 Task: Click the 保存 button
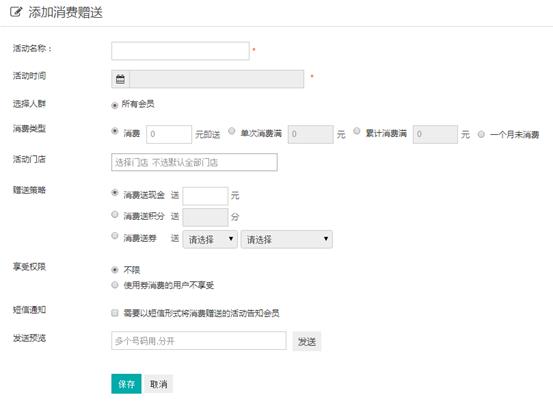coord(126,384)
